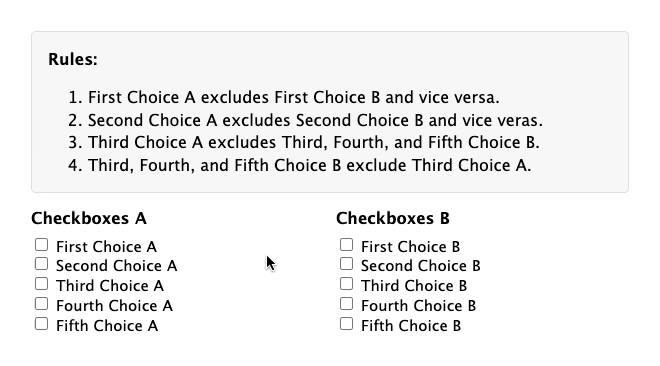Image resolution: width=660 pixels, height=366 pixels.
Task: Click the 'Third Choice A' label text
Action: [110, 286]
